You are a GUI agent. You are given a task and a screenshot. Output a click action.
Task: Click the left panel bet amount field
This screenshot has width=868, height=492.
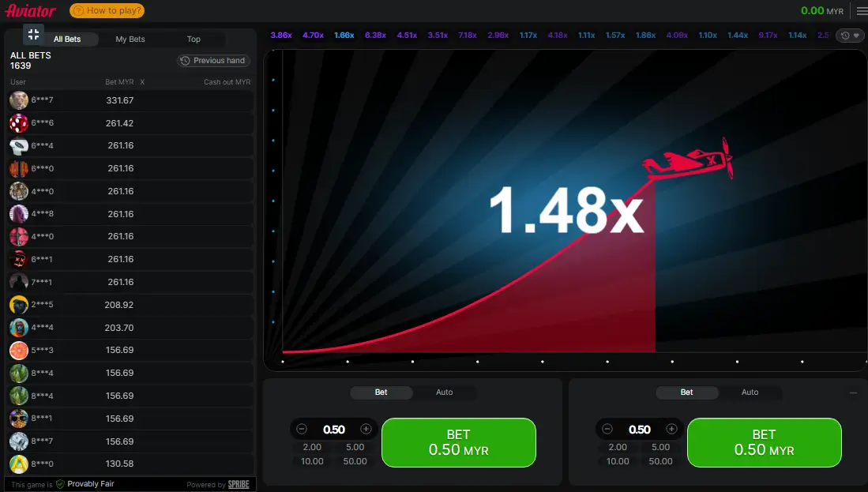pos(334,430)
